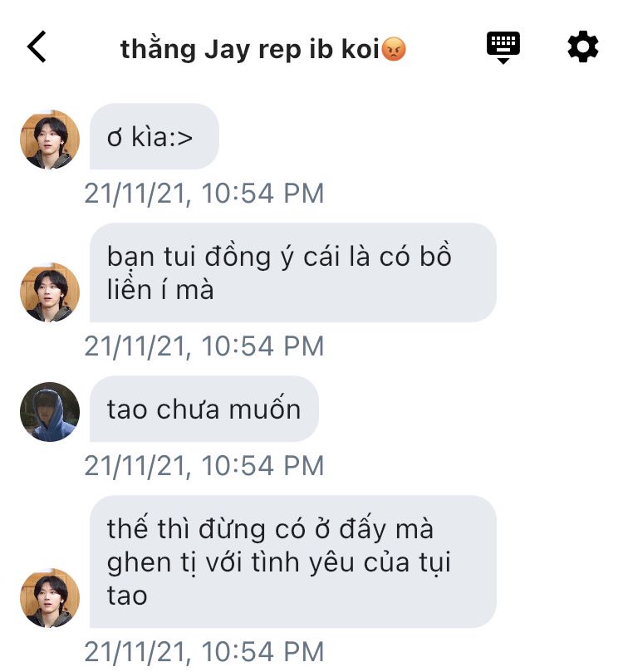Viewport: 623px width, 672px height.
Task: Go back using the left chevron arrow
Action: coord(37,47)
